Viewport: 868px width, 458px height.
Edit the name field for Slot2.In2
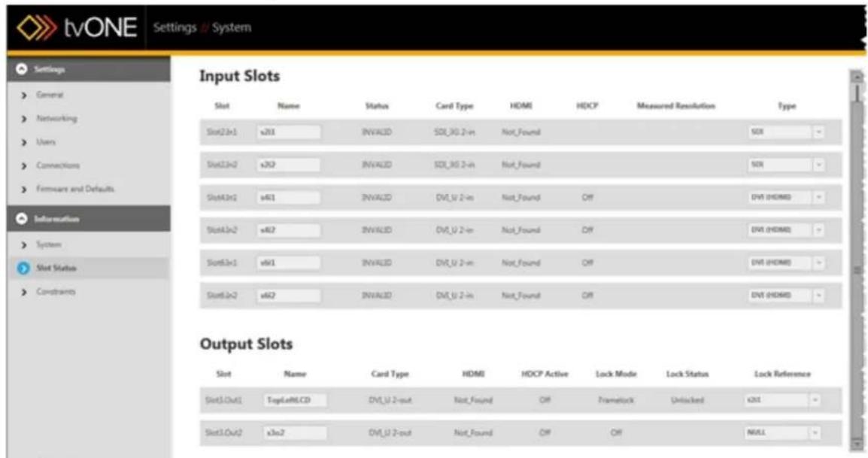click(288, 165)
